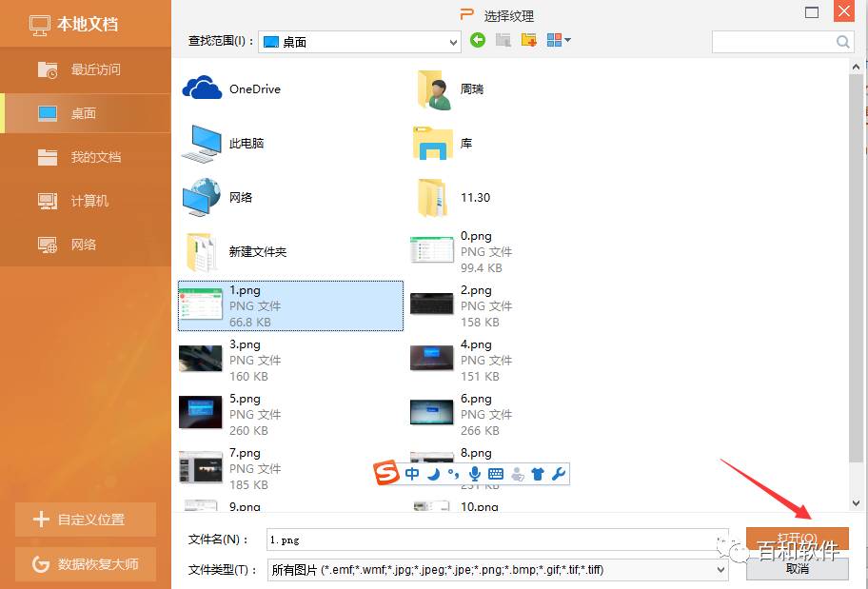
Task: Click the Sogou microphone voice input icon
Action: (474, 474)
